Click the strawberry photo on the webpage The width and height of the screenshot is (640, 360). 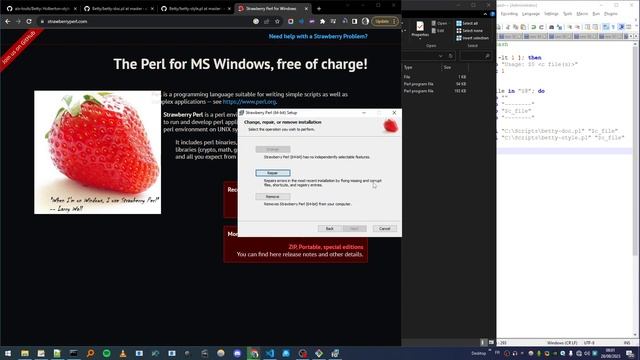click(x=98, y=152)
